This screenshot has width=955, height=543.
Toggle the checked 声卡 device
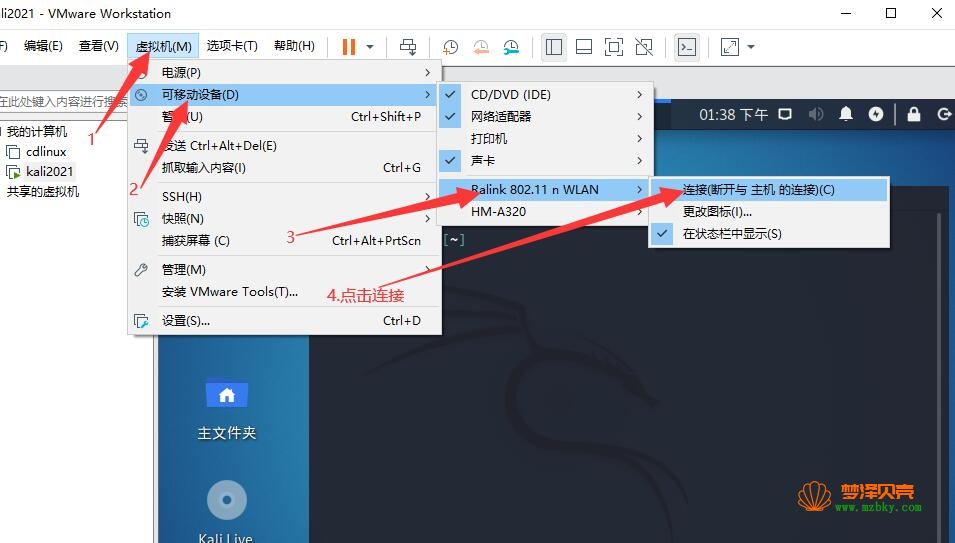click(545, 160)
